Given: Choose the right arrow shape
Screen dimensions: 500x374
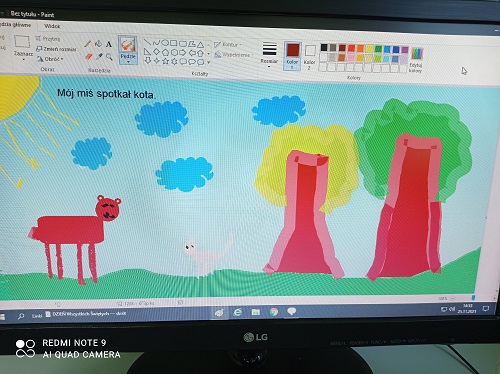Looking at the screenshot, I should 183,53.
